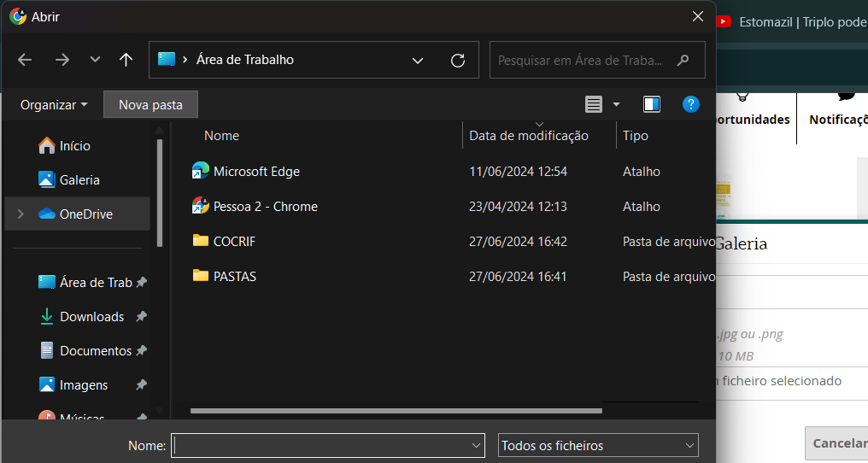Viewport: 868px width, 463px height.
Task: Go up one folder level
Action: coord(126,60)
